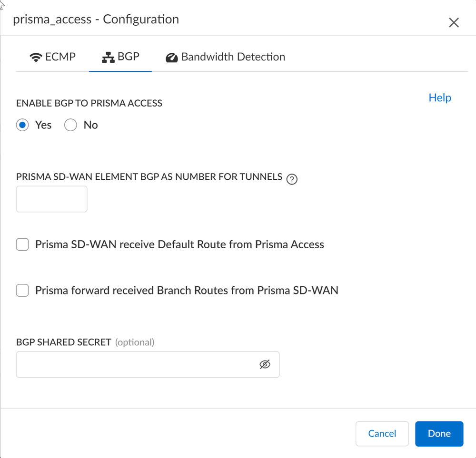Confirm with the Done button
The width and height of the screenshot is (476, 458).
[439, 433]
